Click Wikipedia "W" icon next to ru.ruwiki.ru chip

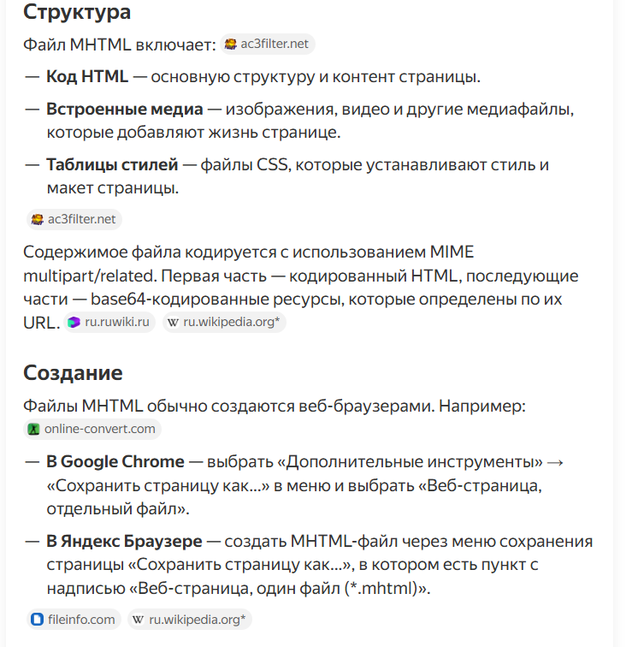coord(174,322)
